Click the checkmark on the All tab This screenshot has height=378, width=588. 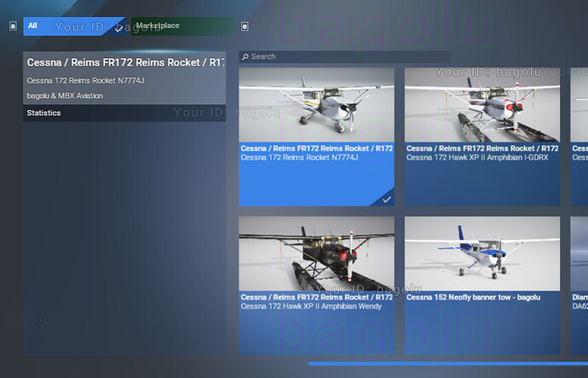[x=118, y=29]
